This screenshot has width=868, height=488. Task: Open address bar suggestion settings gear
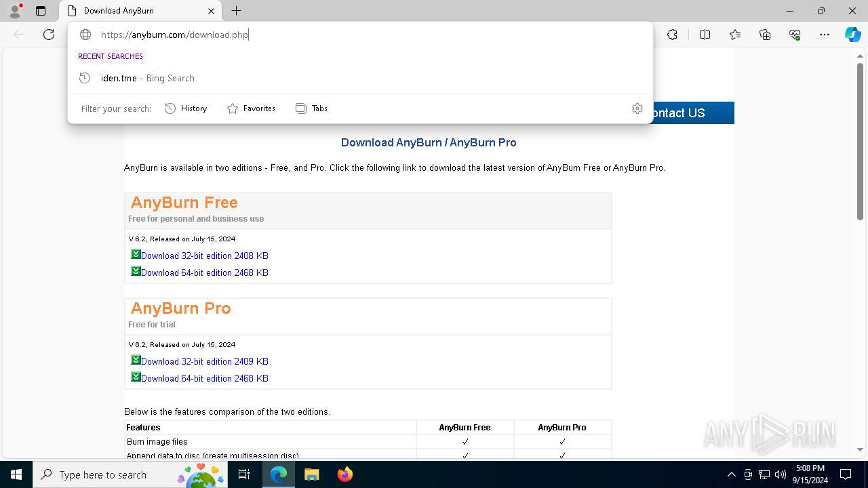click(x=637, y=108)
